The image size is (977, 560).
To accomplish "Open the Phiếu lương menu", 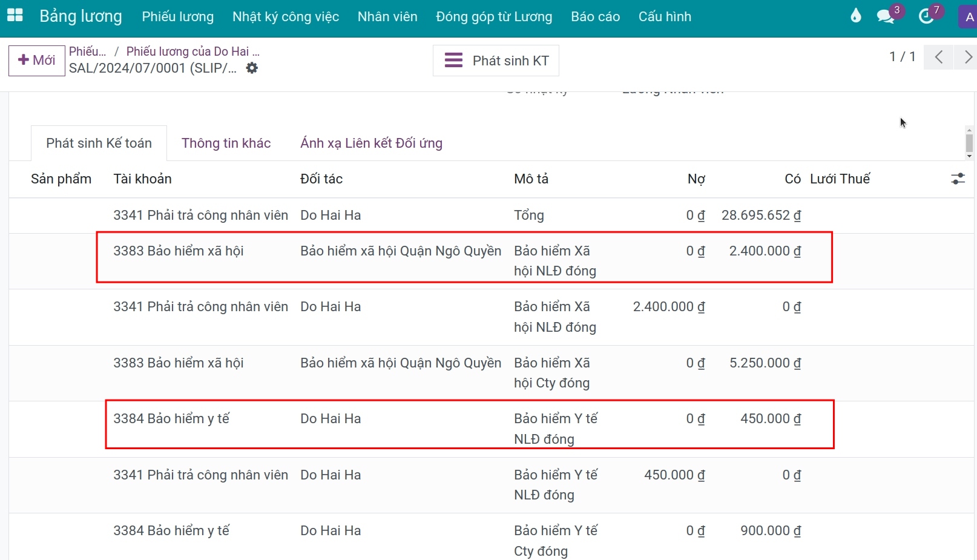I will click(x=177, y=16).
